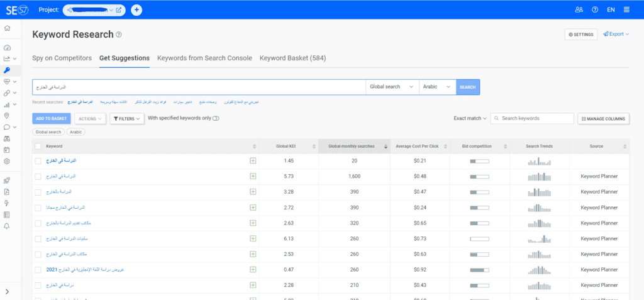Tick checkbox for row with KEI 6.13
The height and width of the screenshot is (300, 644).
[38, 239]
